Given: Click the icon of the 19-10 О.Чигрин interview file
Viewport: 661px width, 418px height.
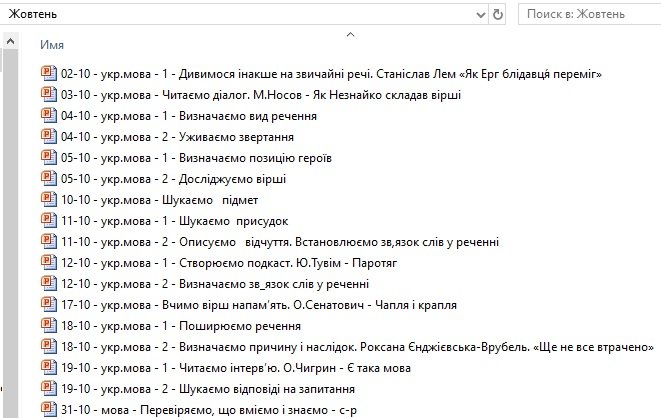Looking at the screenshot, I should pyautogui.click(x=48, y=367).
